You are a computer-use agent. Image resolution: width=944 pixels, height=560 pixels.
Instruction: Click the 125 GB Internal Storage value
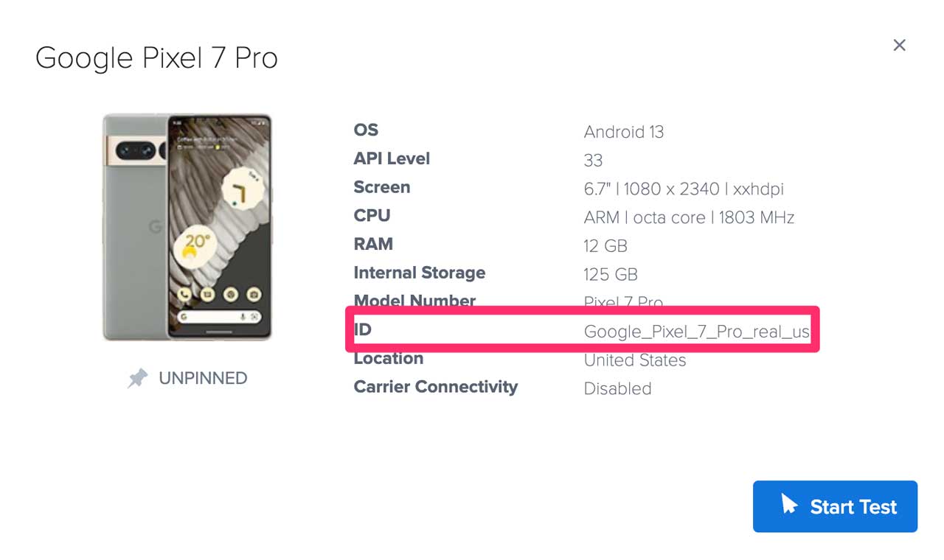[611, 275]
